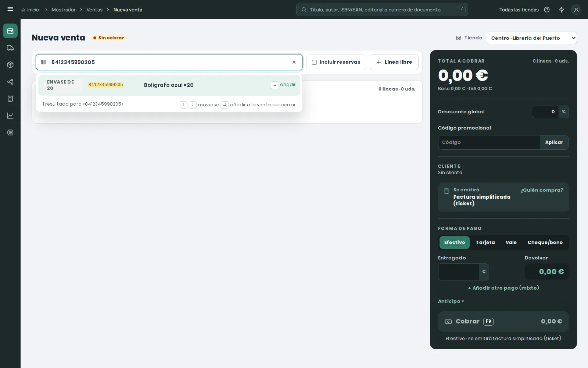Open the target sidebar icon
The width and height of the screenshot is (588, 368).
[x=10, y=132]
